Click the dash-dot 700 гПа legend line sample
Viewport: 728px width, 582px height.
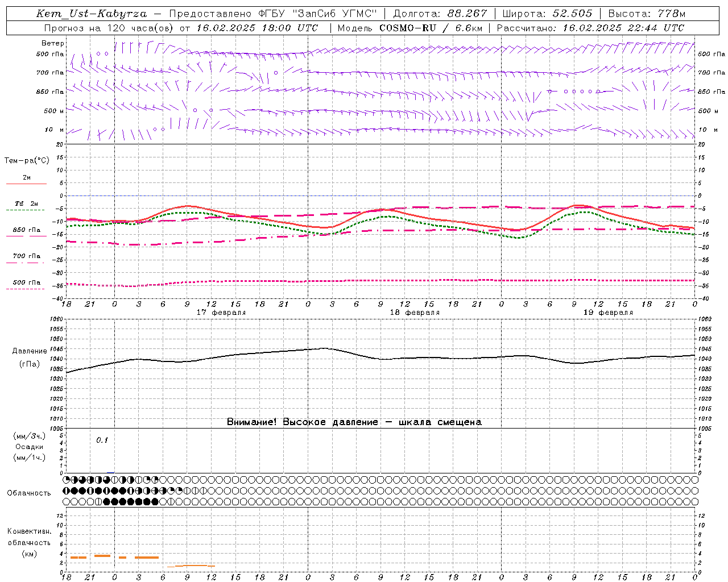point(25,263)
